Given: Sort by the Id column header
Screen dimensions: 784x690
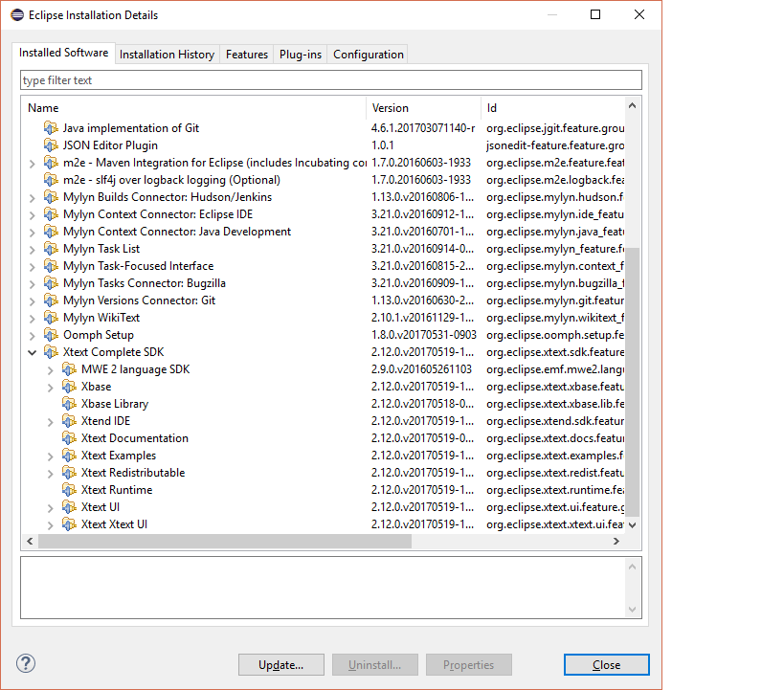Looking at the screenshot, I should point(553,108).
